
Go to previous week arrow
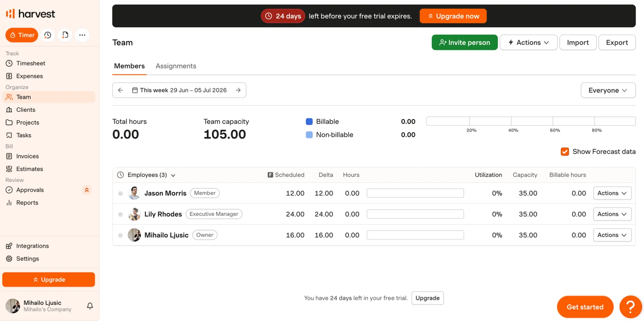pos(121,90)
